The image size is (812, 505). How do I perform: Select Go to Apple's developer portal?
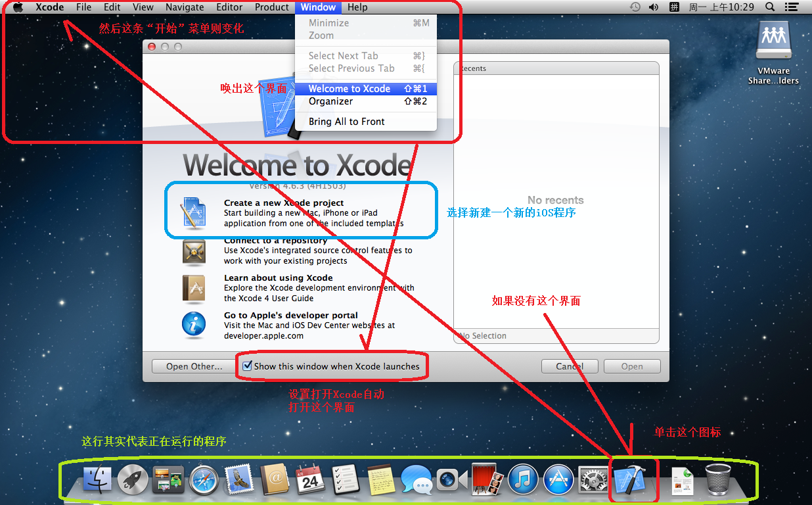click(297, 325)
